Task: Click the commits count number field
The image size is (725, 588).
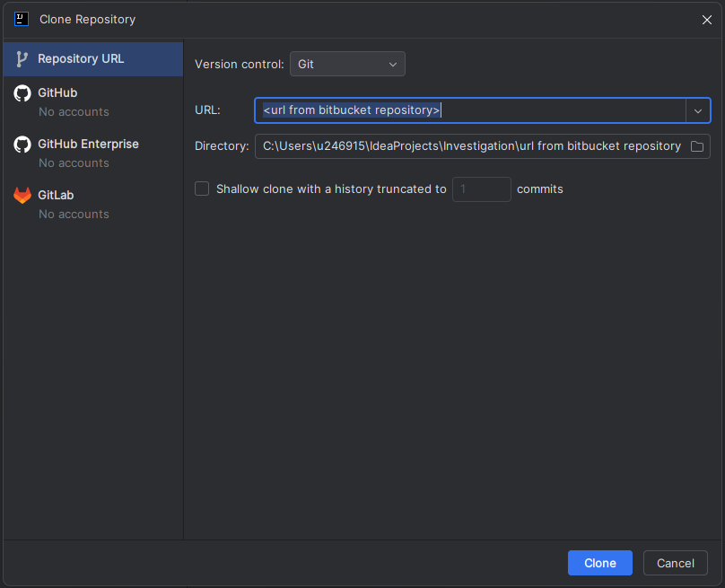Action: (481, 189)
